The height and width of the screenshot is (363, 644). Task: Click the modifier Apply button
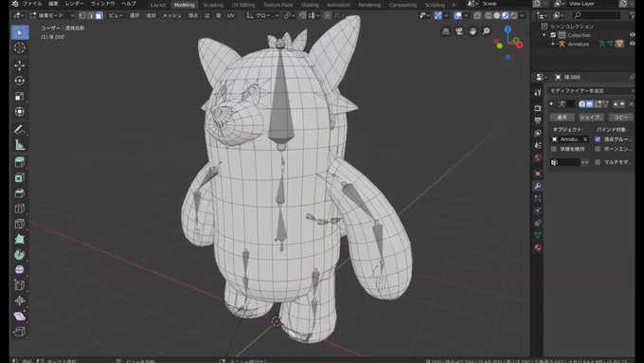[x=562, y=118]
